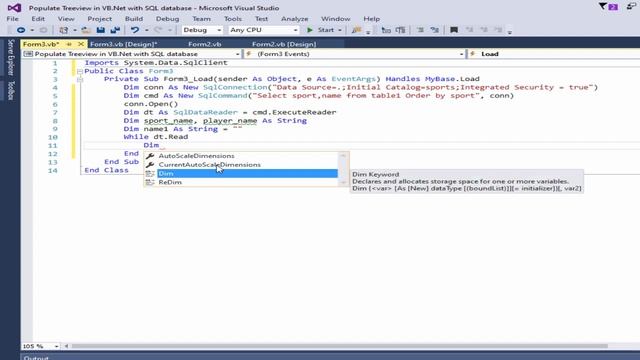Click the Decrease Indent toolbar icon
640x360 pixels.
(x=401, y=30)
